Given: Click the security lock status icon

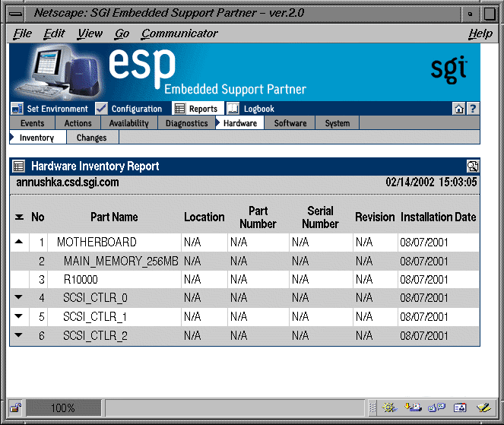Looking at the screenshot, I should click(x=15, y=408).
